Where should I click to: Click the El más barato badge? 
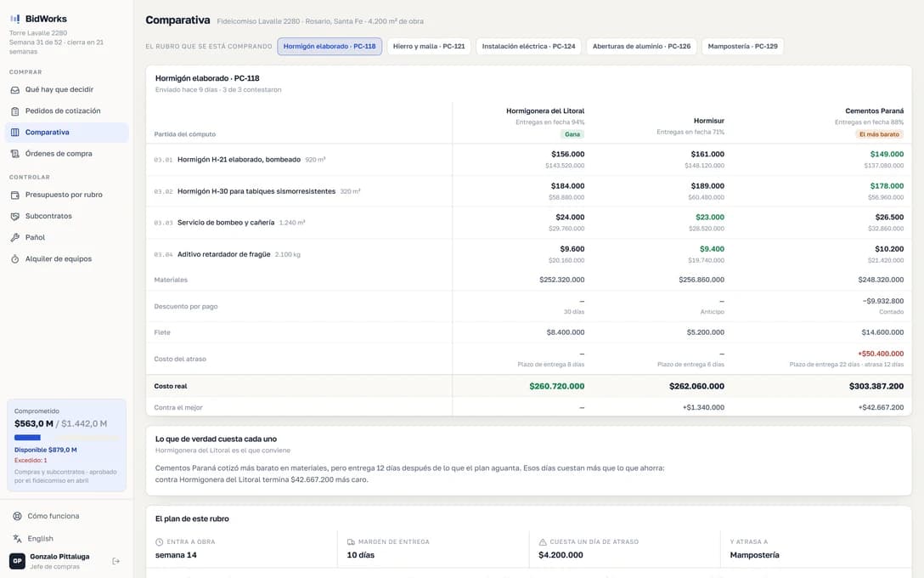pos(879,134)
